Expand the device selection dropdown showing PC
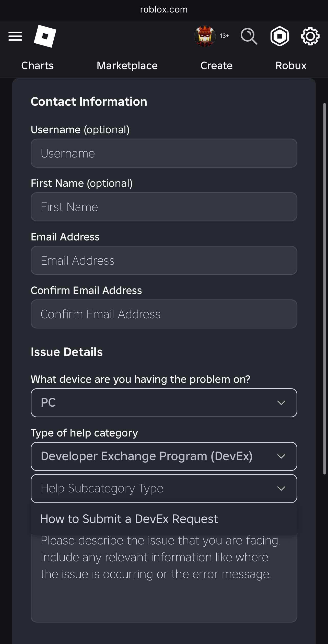 [164, 403]
